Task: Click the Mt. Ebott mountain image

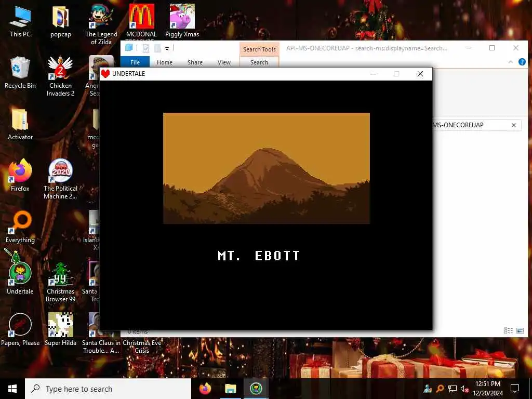Action: pyautogui.click(x=267, y=168)
